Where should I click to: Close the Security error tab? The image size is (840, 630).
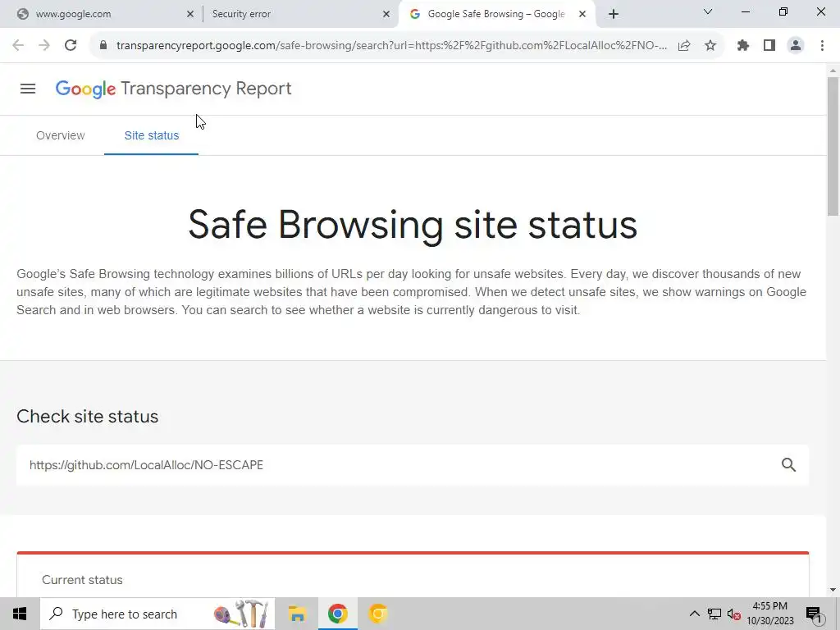[386, 15]
